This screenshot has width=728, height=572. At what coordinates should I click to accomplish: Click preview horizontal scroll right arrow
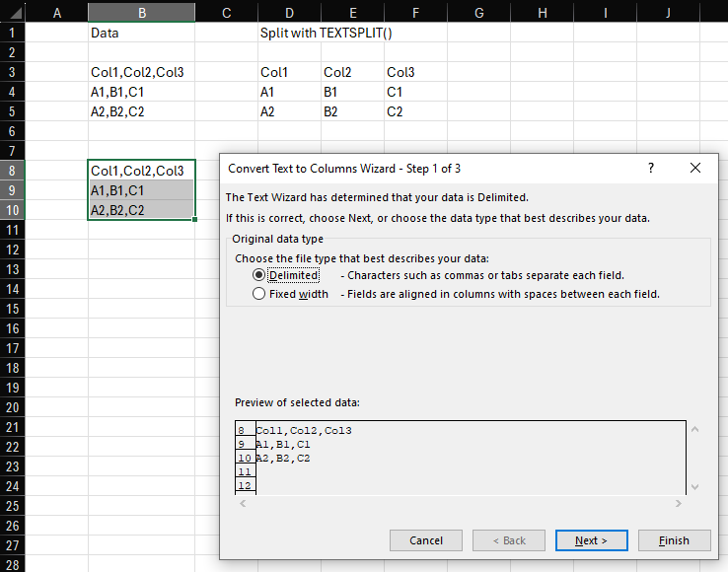click(679, 504)
